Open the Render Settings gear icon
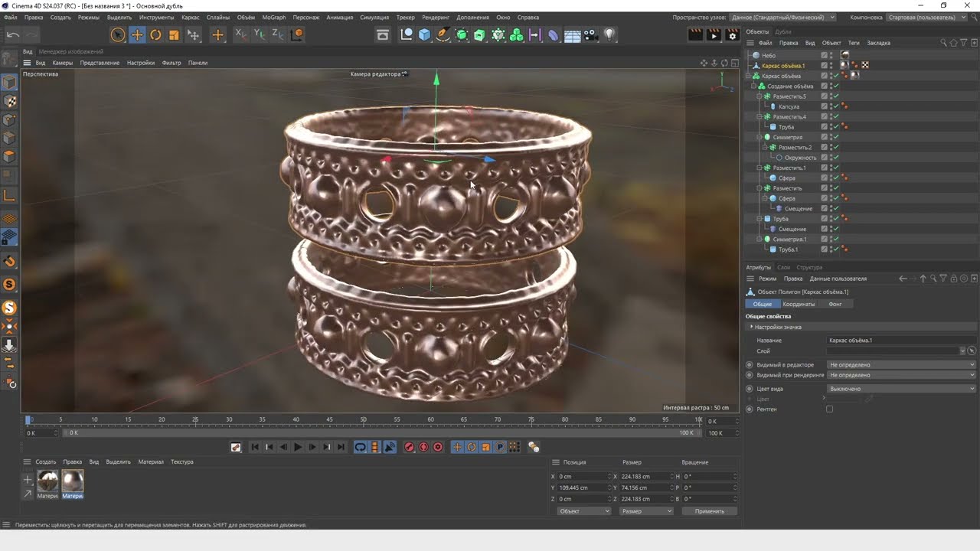The image size is (980, 551). (x=732, y=34)
